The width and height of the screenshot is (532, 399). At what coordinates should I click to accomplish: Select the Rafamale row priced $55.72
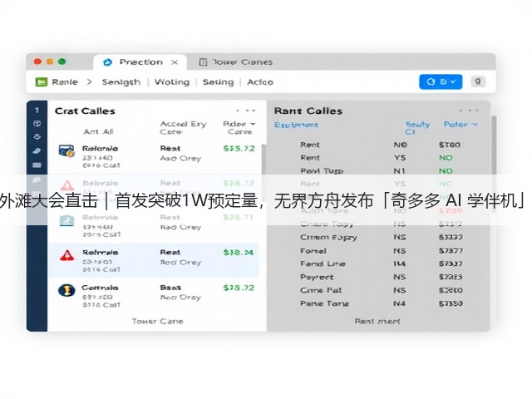click(155, 156)
